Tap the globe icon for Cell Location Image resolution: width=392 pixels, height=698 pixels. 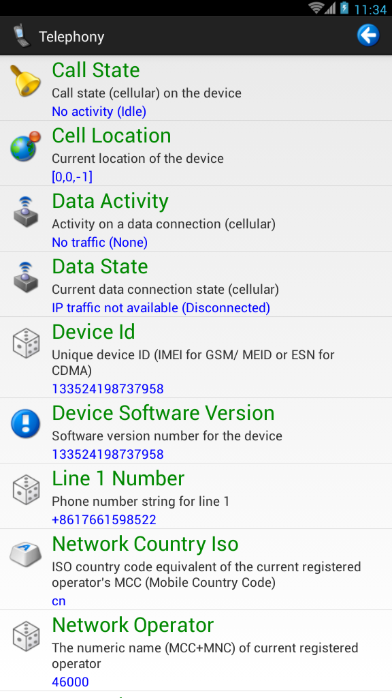25,146
